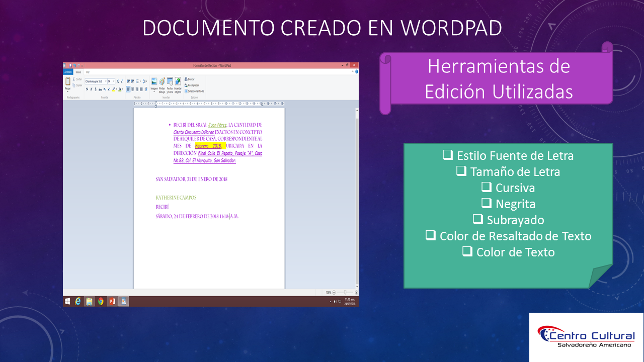Image resolution: width=644 pixels, height=362 pixels.
Task: Click the taskbar volume speaker icon
Action: (335, 302)
